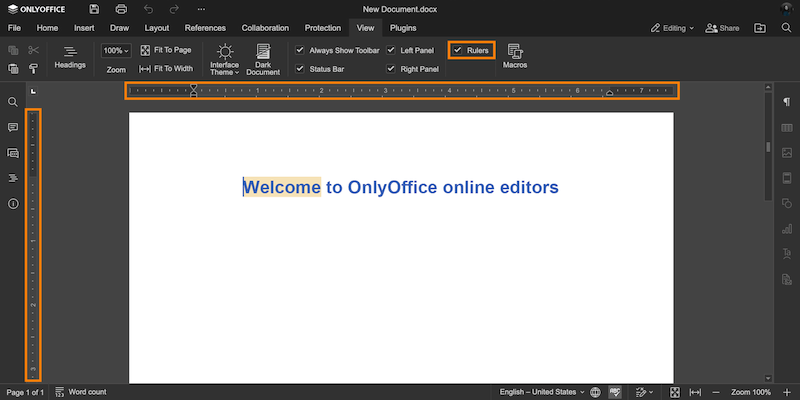Click the Fit To Width button

[166, 69]
